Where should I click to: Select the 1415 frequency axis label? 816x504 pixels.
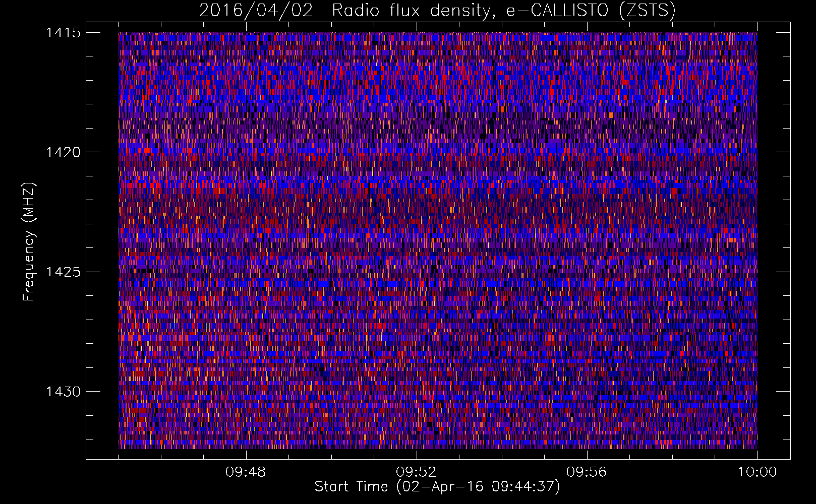click(x=63, y=33)
